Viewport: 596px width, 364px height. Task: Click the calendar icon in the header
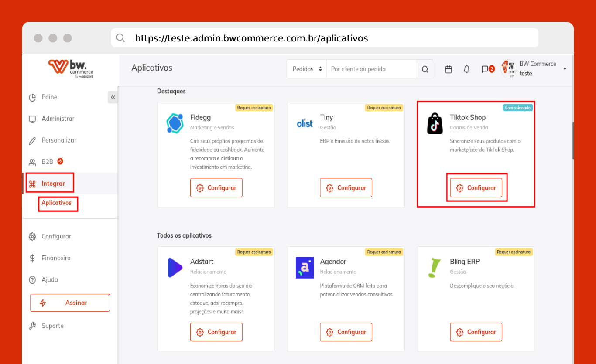click(x=448, y=69)
